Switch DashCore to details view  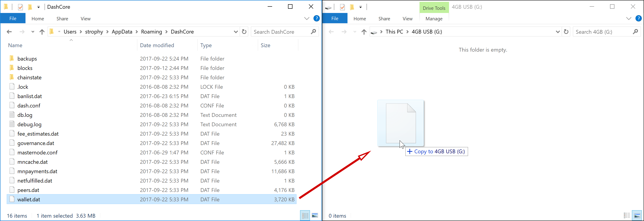[305, 215]
